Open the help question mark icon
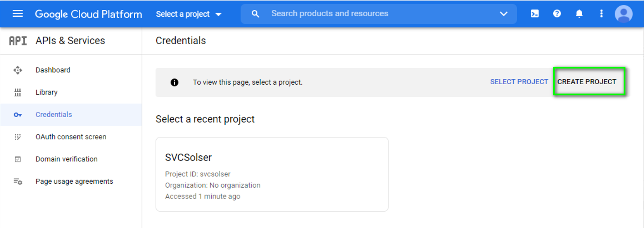The image size is (644, 228). coord(557,14)
